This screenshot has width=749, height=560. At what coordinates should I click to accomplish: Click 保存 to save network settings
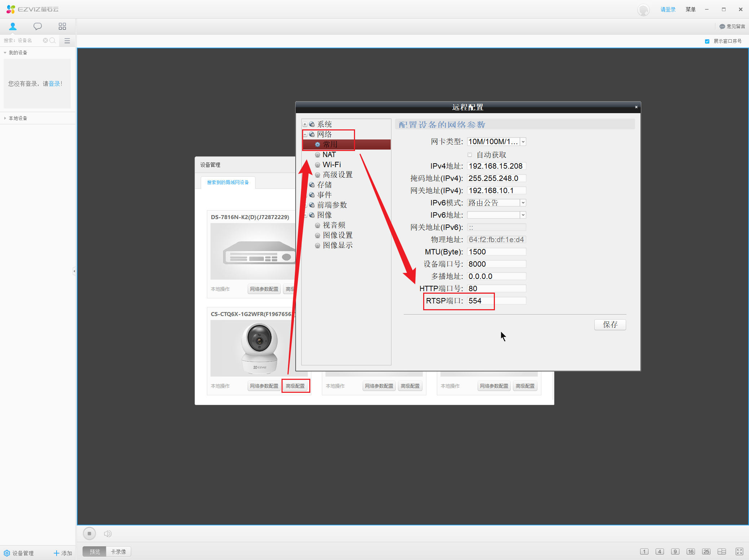click(610, 325)
